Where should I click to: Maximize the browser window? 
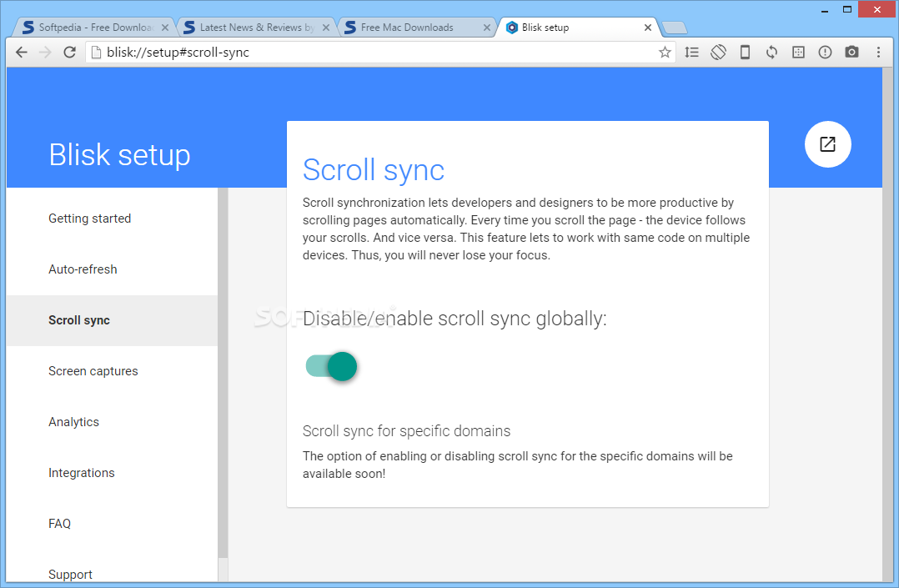(x=846, y=9)
